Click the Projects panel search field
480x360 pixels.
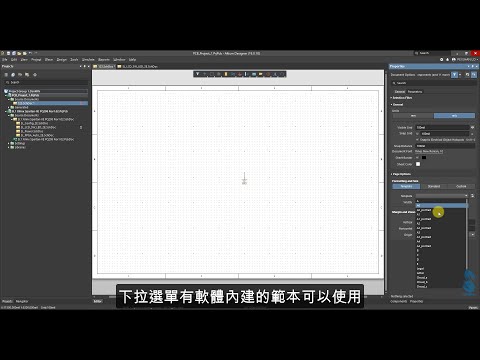[x=46, y=82]
